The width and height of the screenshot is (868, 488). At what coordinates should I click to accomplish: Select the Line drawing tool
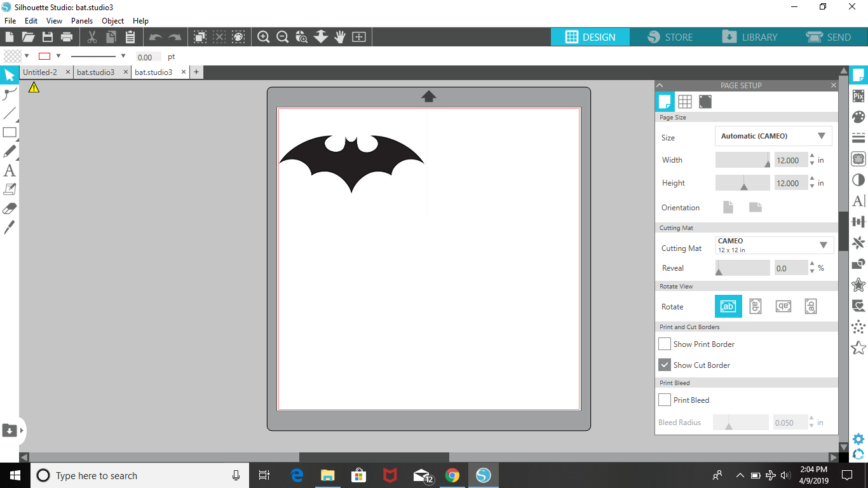(10, 114)
